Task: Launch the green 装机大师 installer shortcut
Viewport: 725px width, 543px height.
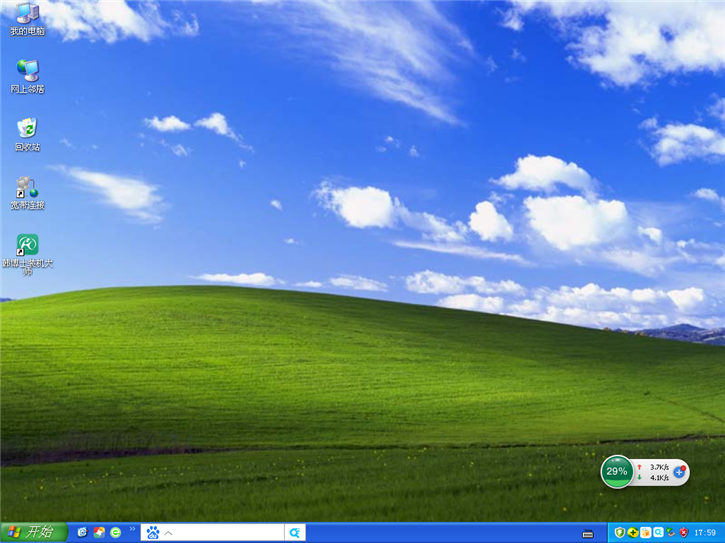Action: [x=27, y=246]
